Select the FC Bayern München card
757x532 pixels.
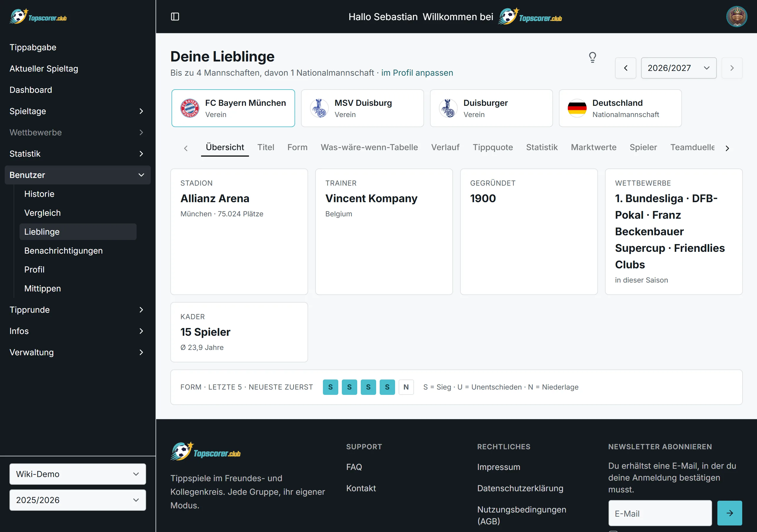(233, 108)
